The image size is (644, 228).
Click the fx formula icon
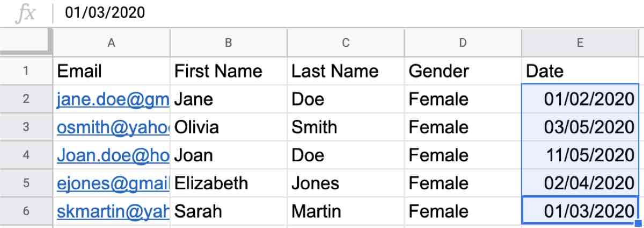pyautogui.click(x=25, y=13)
